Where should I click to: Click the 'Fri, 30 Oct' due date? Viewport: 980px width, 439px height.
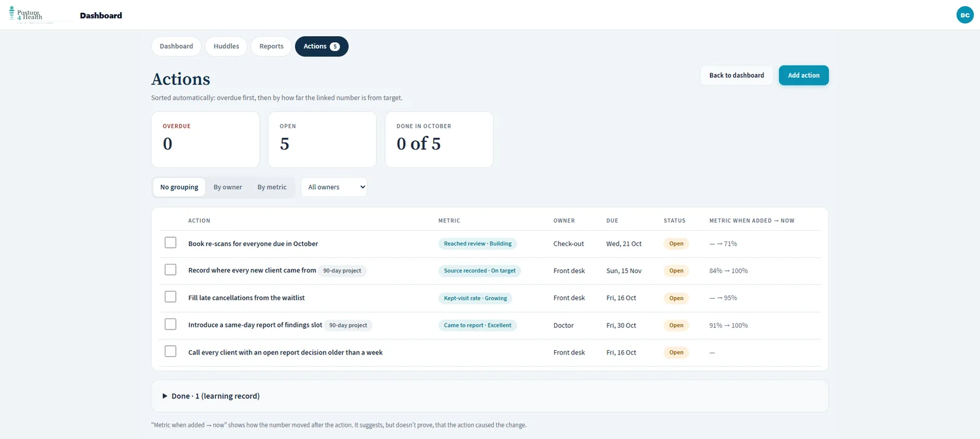tap(621, 325)
